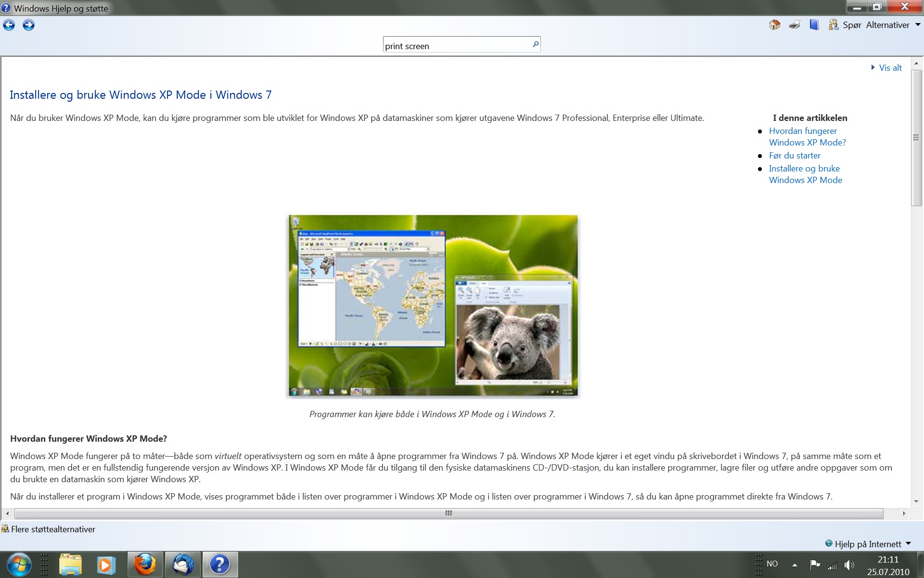The height and width of the screenshot is (578, 924).
Task: Open Flere støttealternativer link
Action: coord(53,529)
